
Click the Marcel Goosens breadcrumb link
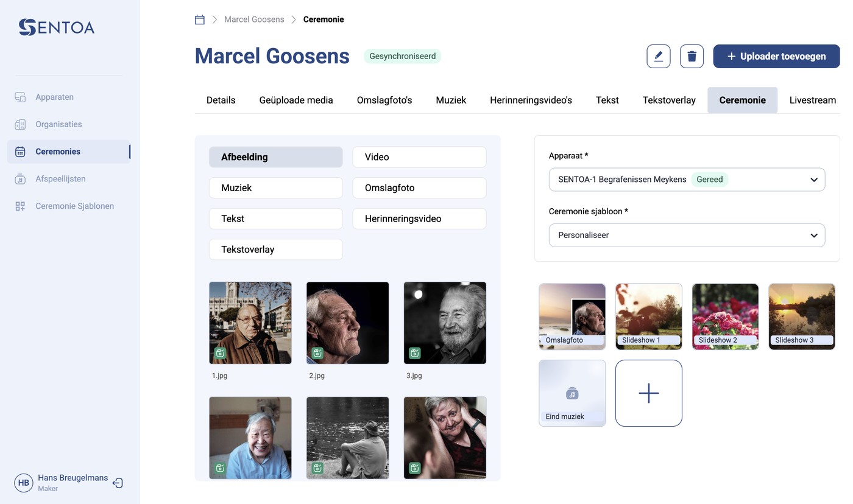[254, 19]
